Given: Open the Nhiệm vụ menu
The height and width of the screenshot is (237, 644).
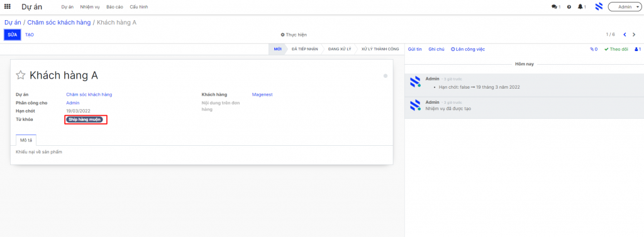Looking at the screenshot, I should pyautogui.click(x=90, y=7).
